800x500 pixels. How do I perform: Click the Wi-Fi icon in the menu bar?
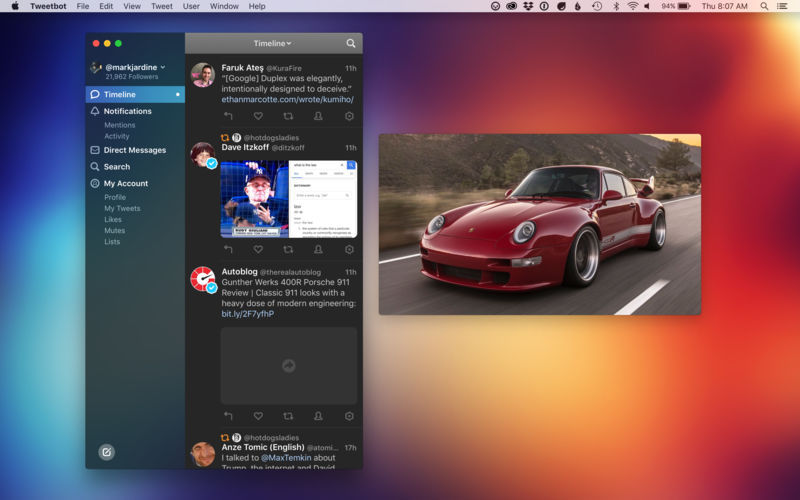coord(632,6)
